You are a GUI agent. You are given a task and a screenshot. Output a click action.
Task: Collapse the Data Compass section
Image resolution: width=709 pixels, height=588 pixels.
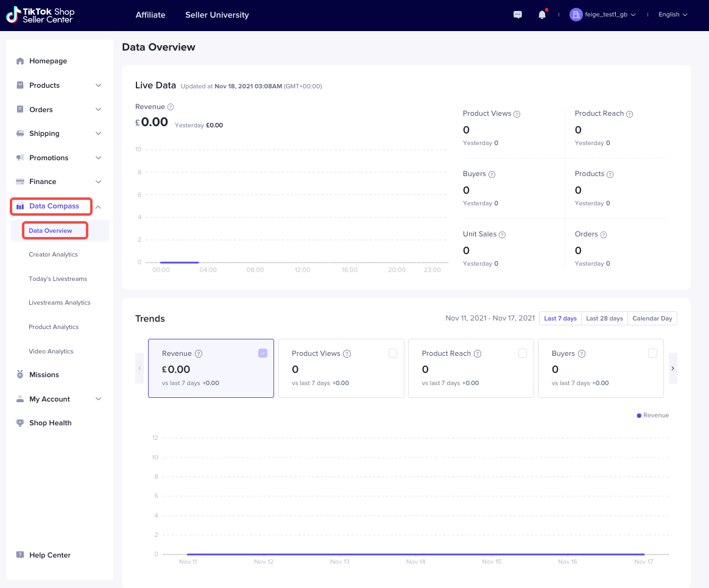coord(99,207)
